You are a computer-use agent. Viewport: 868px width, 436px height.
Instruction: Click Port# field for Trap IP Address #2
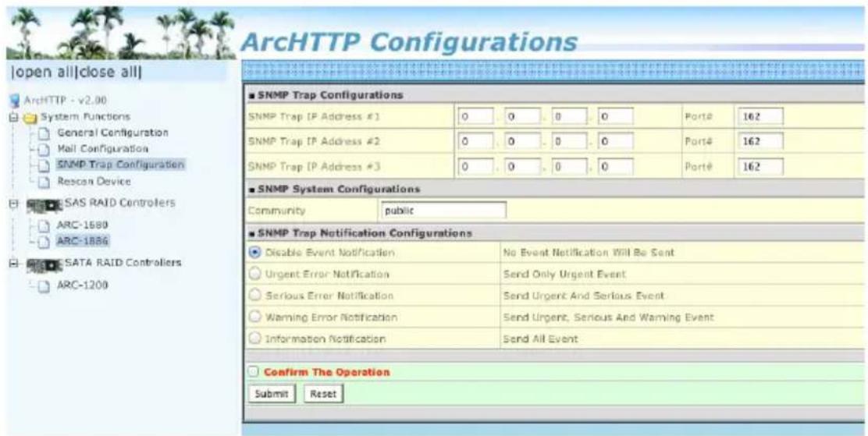[x=760, y=142]
